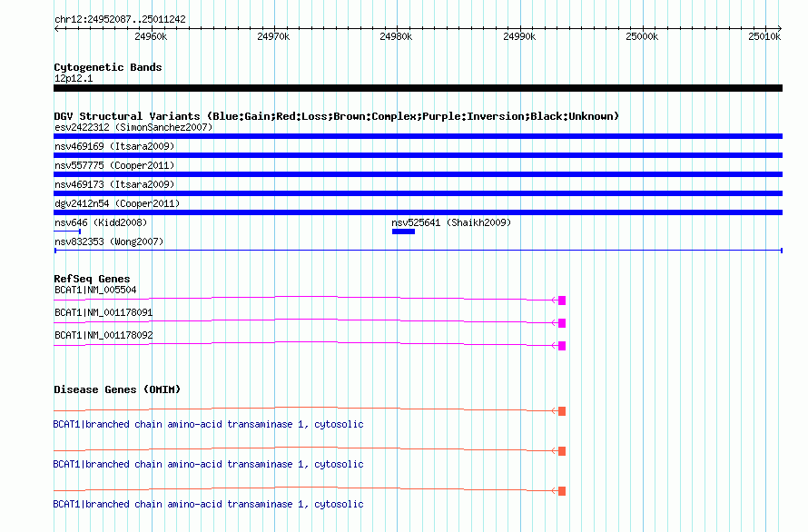Screen dimensions: 808x532
Task: Click the 25010k ruler label
Action: [x=764, y=36]
